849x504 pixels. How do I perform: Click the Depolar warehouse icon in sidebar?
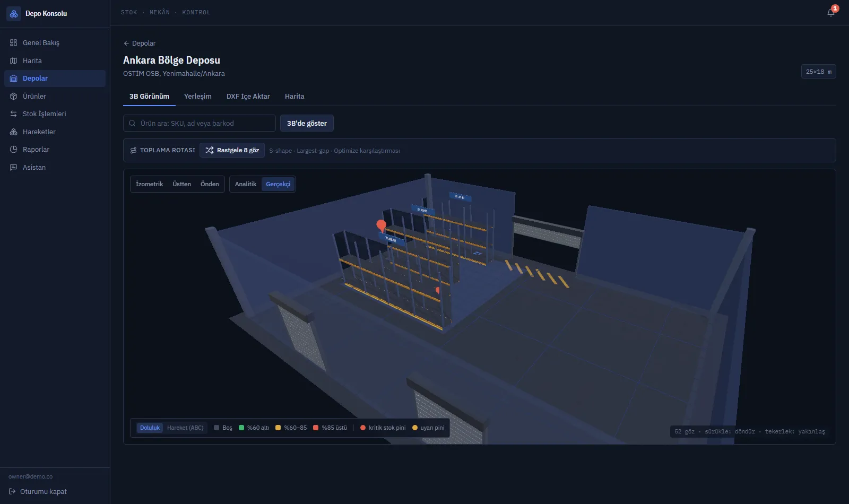14,79
